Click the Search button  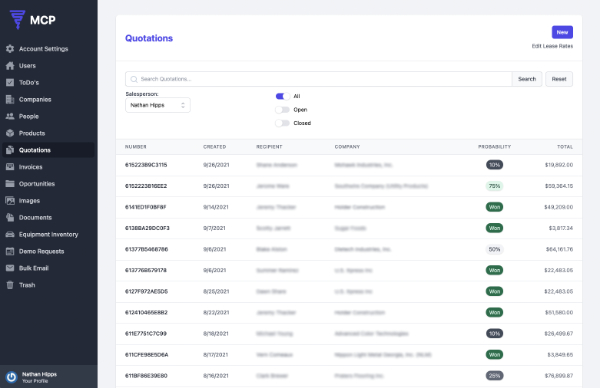click(x=527, y=79)
